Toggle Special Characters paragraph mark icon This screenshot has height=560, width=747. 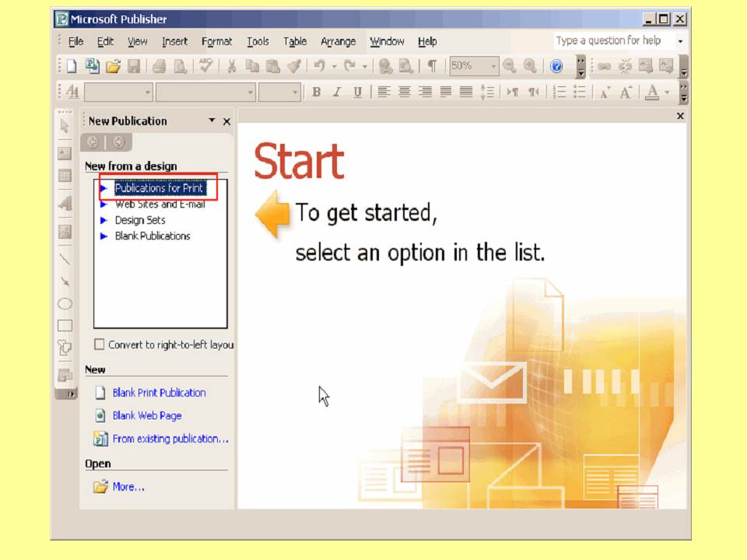coord(432,65)
